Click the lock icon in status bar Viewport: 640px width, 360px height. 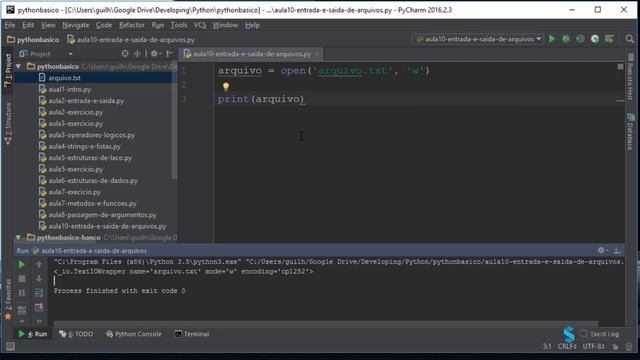point(615,347)
